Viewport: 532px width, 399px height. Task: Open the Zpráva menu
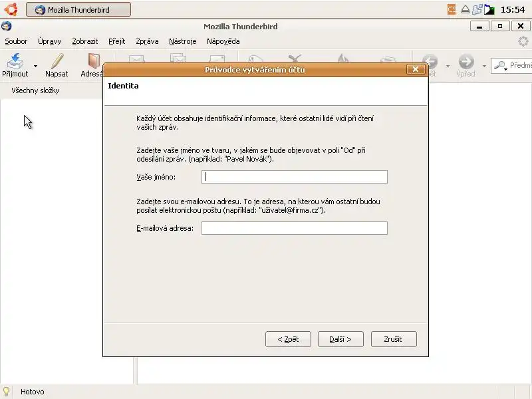click(x=147, y=41)
